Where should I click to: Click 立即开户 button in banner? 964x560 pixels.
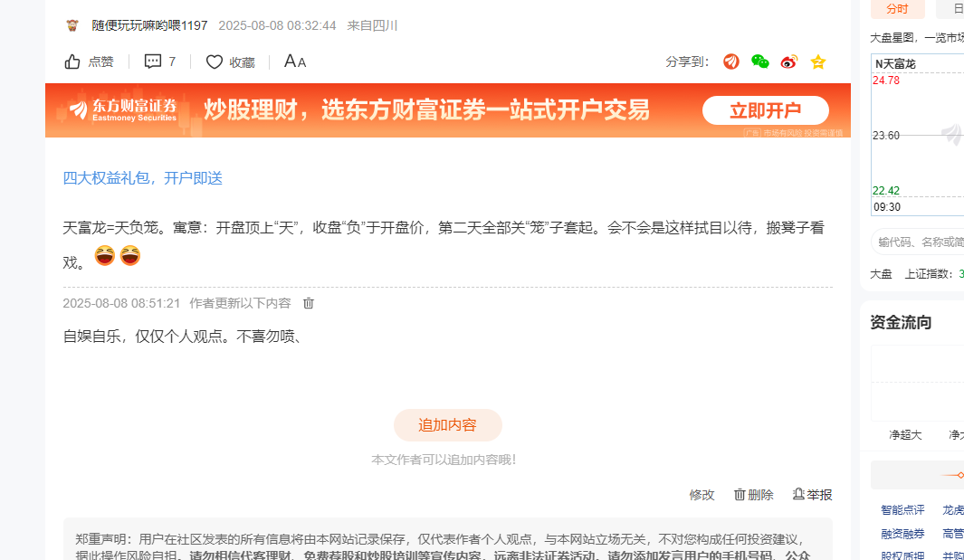tap(766, 110)
